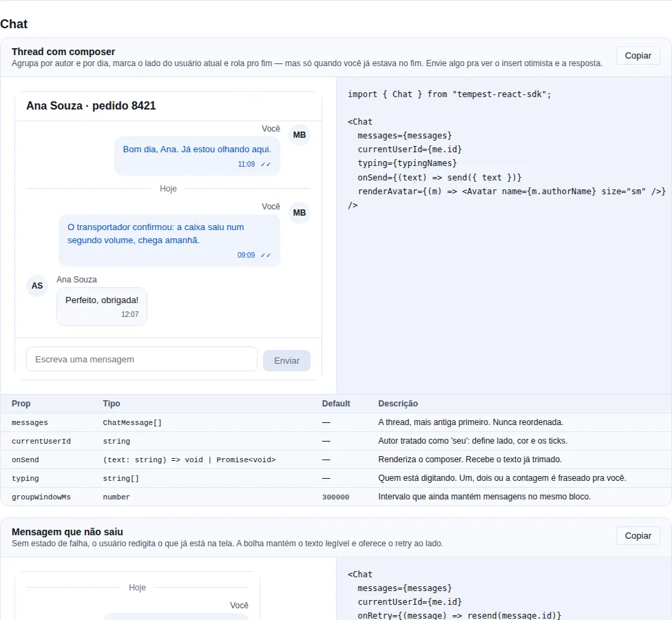Viewport: 672px width, 620px height.
Task: Click the "Prop" column header
Action: coord(21,404)
